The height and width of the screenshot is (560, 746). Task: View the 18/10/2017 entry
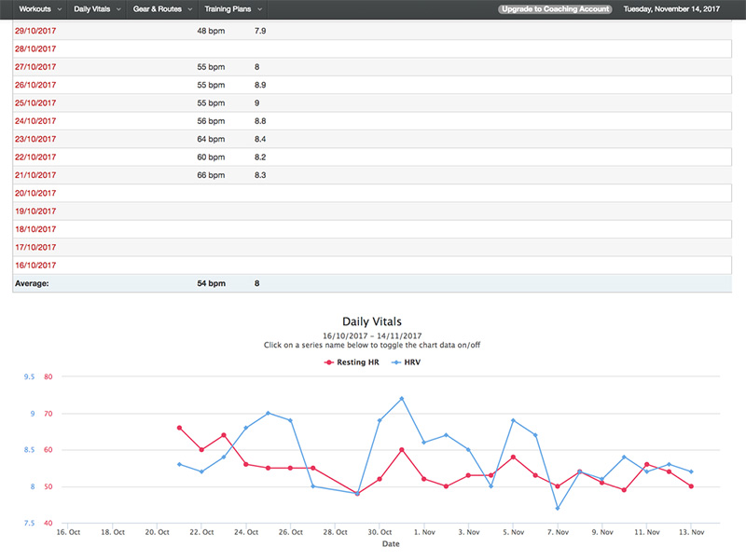click(35, 229)
